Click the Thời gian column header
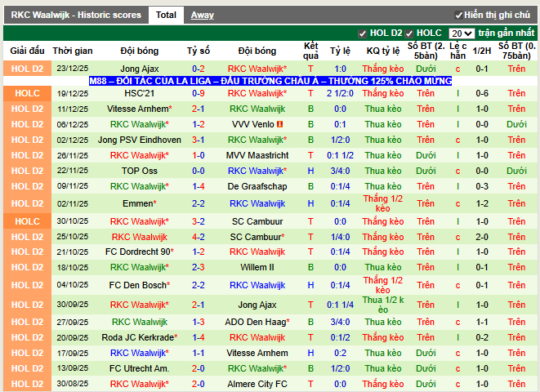Image resolution: width=540 pixels, height=392 pixels. point(73,51)
